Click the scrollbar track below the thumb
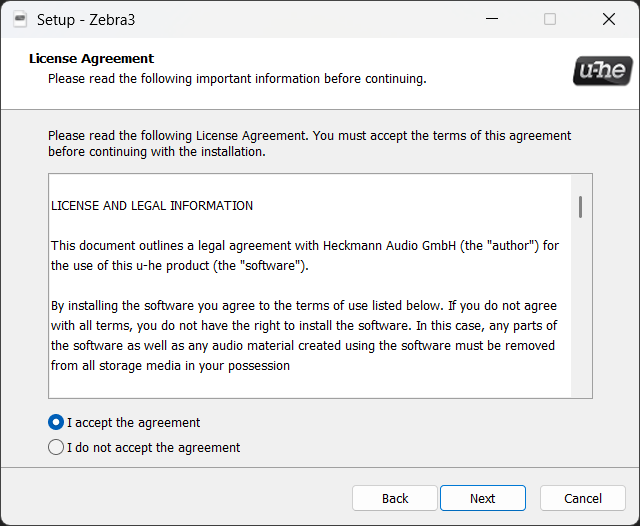 tap(580, 320)
